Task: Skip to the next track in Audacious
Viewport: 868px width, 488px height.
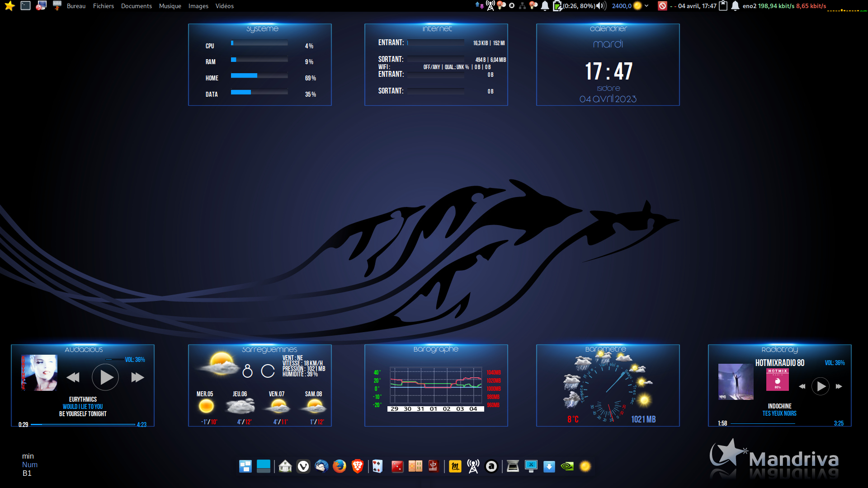Action: point(137,377)
